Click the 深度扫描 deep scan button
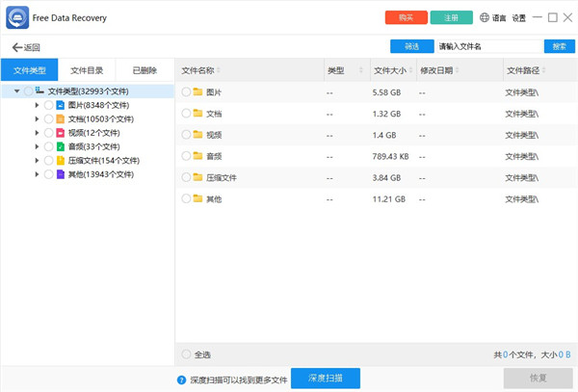This screenshot has width=578, height=392. [x=325, y=379]
